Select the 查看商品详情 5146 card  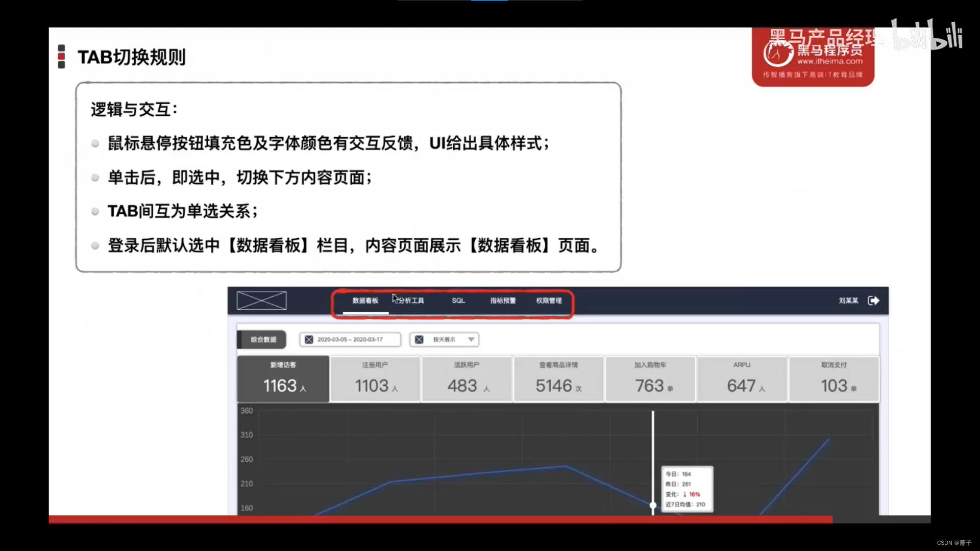click(x=559, y=379)
